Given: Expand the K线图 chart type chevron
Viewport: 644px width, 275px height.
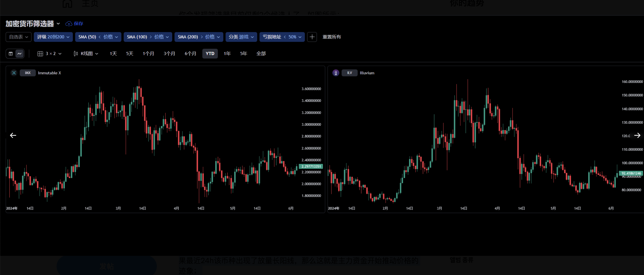Looking at the screenshot, I should pyautogui.click(x=97, y=54).
